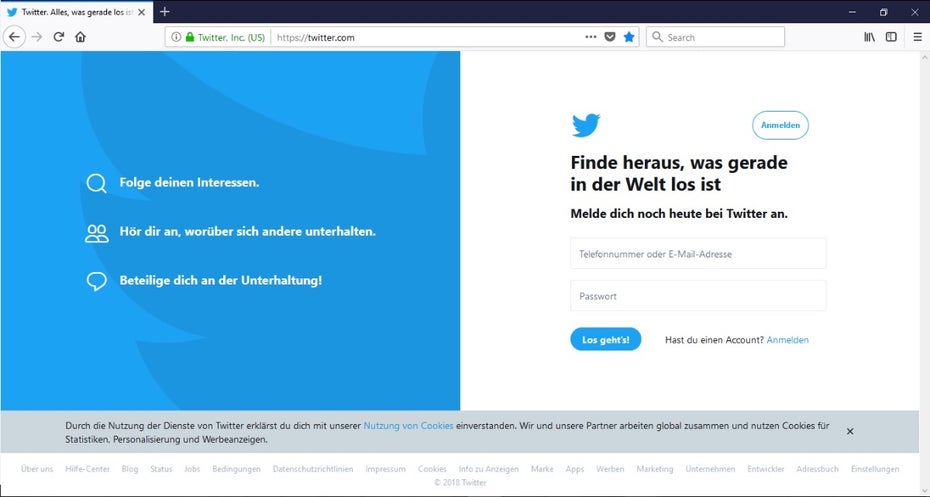Open Impressum footer link
The height and width of the screenshot is (497, 930).
tap(385, 469)
